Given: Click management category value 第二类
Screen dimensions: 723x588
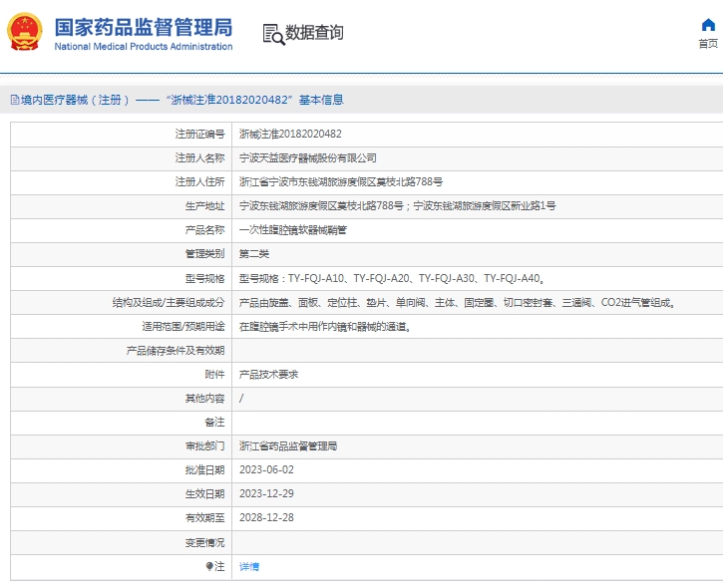Looking at the screenshot, I should click(x=254, y=254).
